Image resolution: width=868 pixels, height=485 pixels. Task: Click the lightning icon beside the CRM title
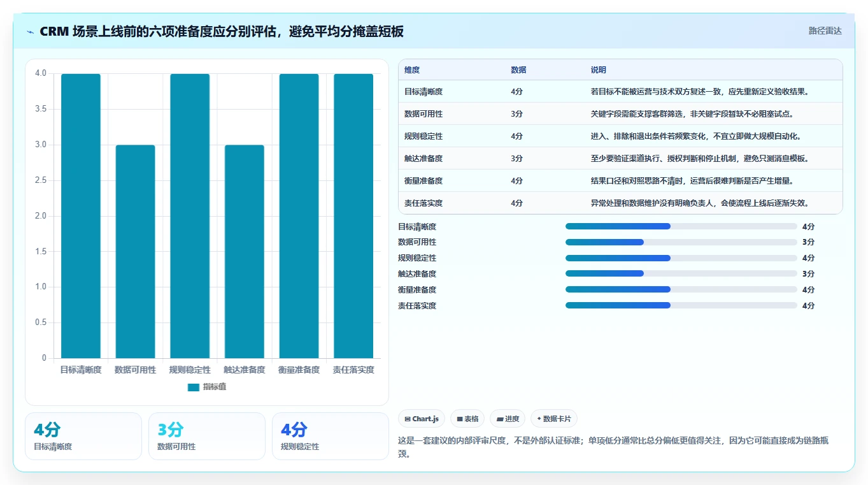[30, 32]
